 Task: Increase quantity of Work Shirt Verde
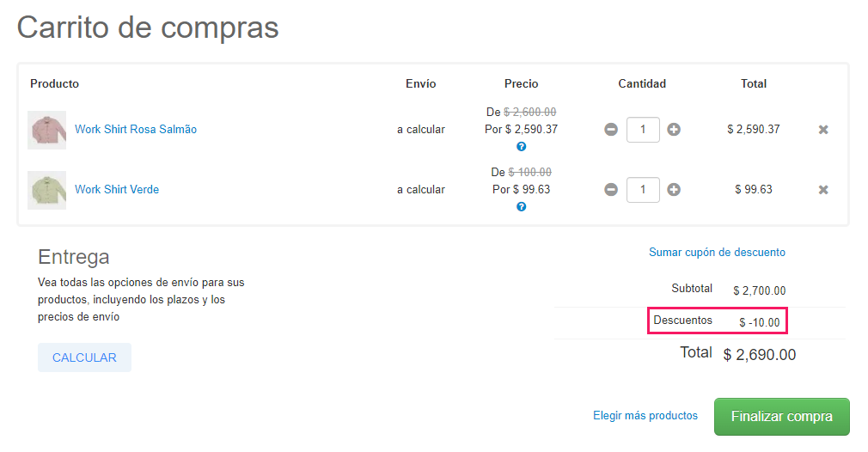[674, 190]
